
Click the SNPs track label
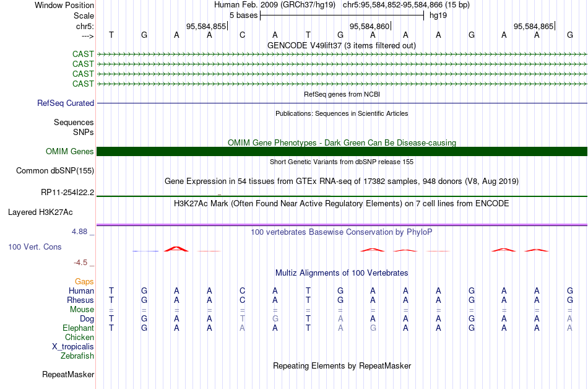pos(84,132)
